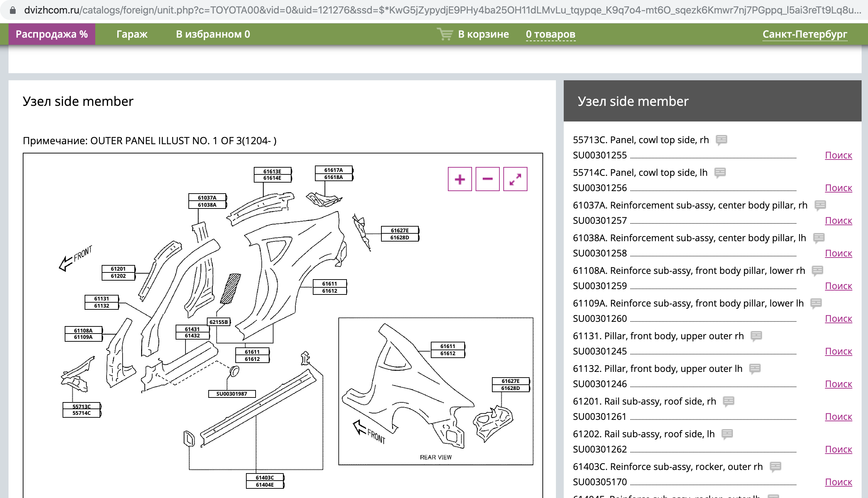Click Поиск link for SU00305170
The height and width of the screenshot is (498, 868).
tap(838, 482)
